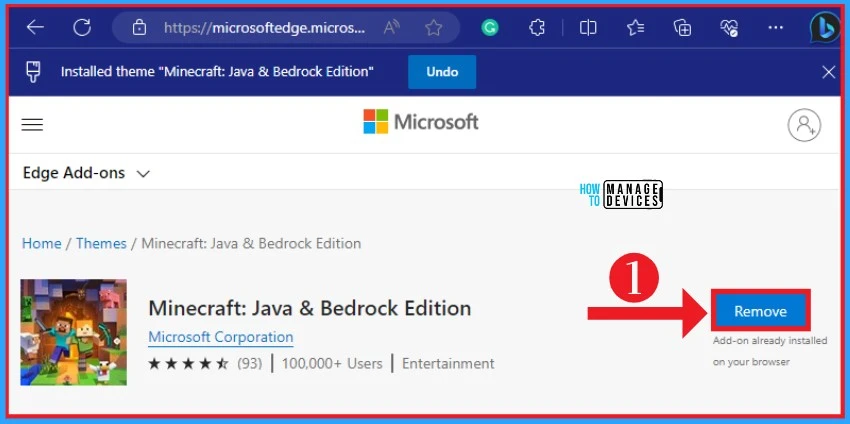850x424 pixels.
Task: Click the theme paintbrush icon in notification bar
Action: pos(34,72)
